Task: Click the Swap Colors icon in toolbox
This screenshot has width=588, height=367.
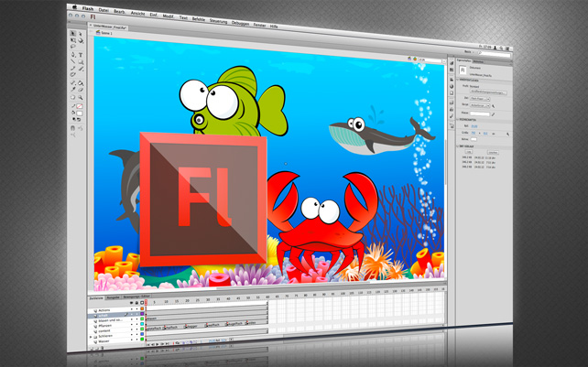Action: [x=79, y=119]
